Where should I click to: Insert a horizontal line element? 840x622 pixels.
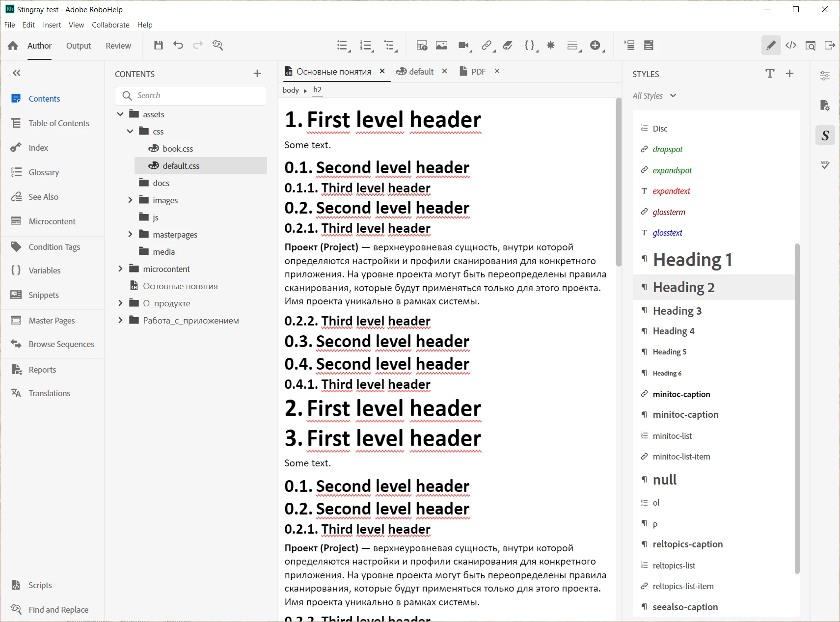(572, 45)
